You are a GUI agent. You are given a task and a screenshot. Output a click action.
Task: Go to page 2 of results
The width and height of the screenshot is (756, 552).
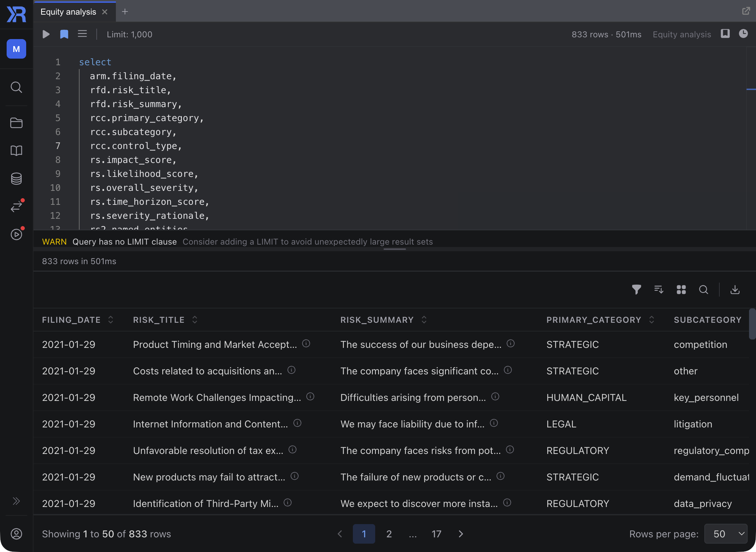click(x=389, y=534)
